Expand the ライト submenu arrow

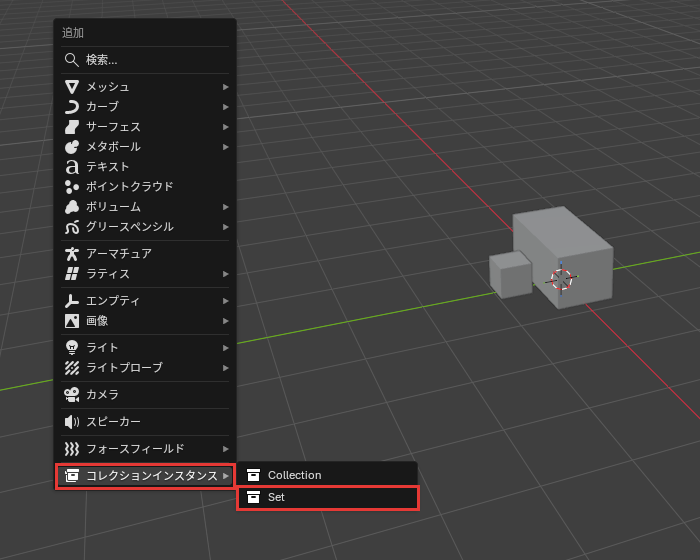click(x=225, y=348)
